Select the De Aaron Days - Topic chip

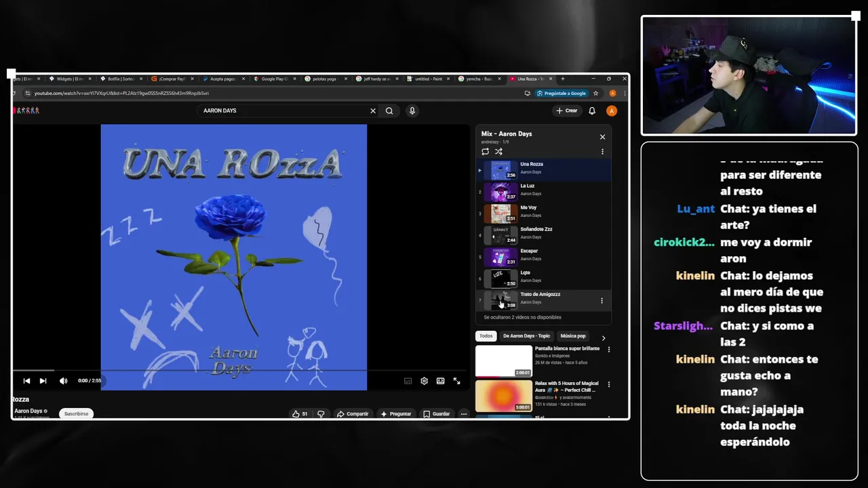[x=526, y=336]
